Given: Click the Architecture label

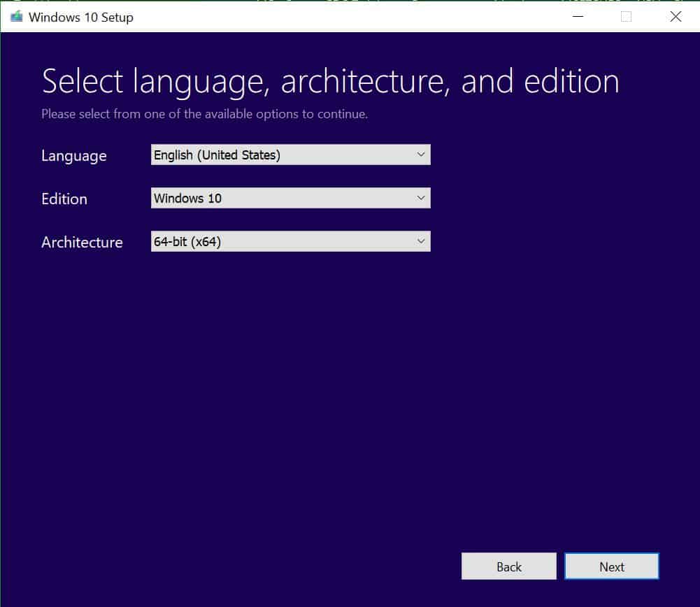Looking at the screenshot, I should point(82,243).
